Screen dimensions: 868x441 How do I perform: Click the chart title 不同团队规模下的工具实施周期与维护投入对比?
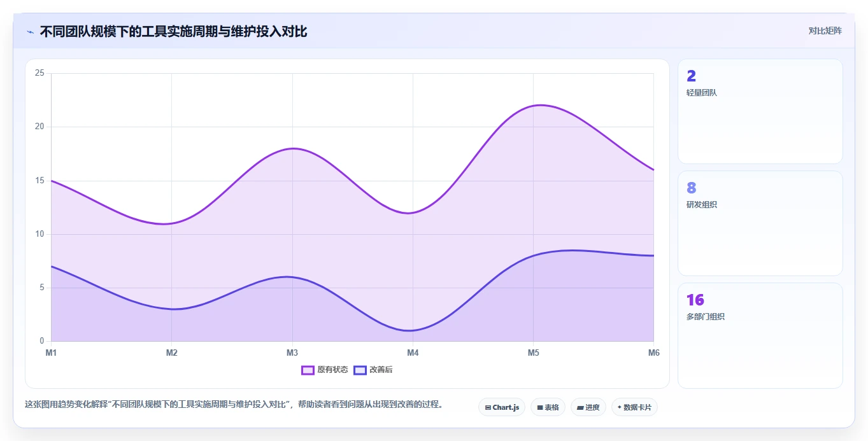pyautogui.click(x=173, y=31)
